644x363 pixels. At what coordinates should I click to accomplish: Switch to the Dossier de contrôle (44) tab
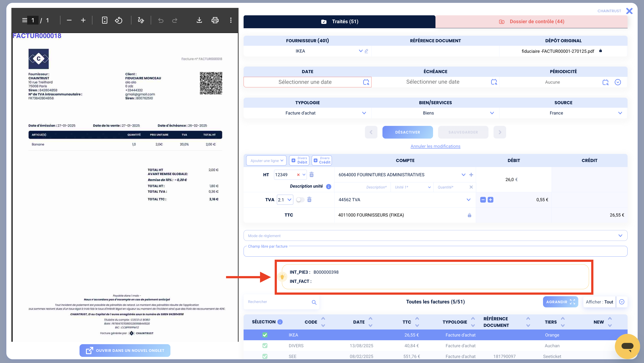point(531,22)
